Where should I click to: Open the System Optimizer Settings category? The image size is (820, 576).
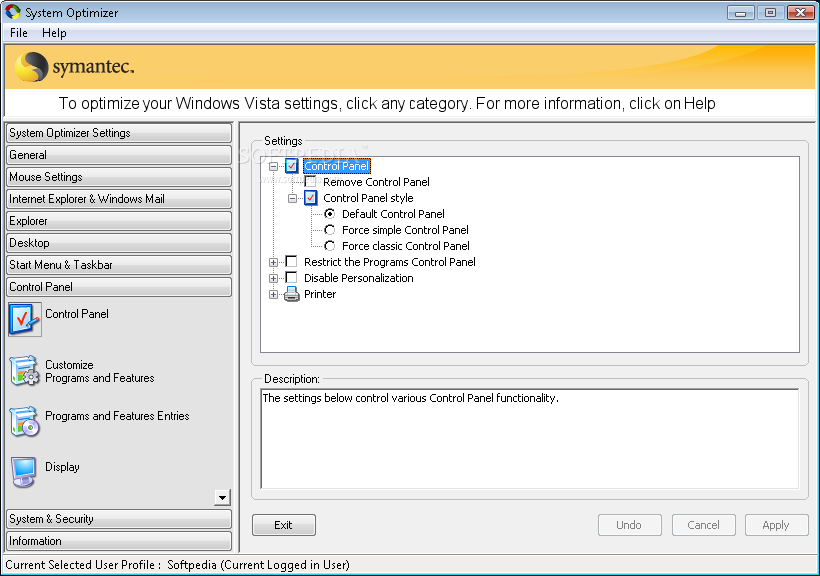119,133
